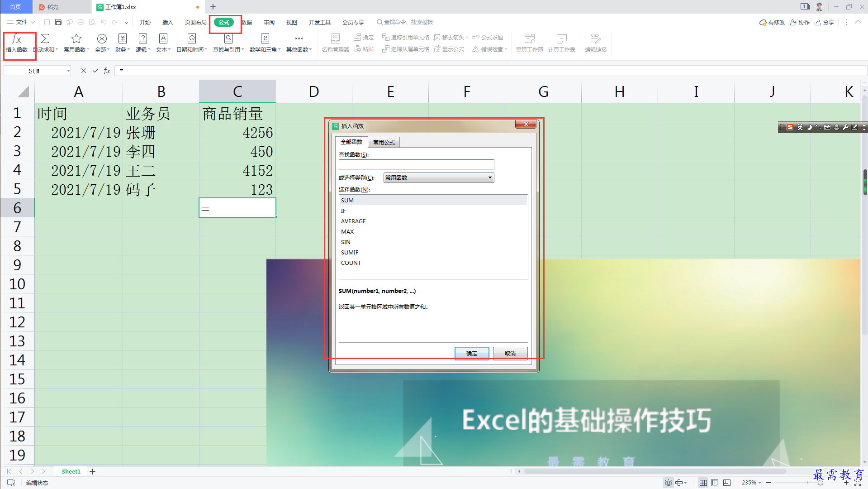Switch to the 视图 ribbon tab
Image resolution: width=868 pixels, height=489 pixels.
click(x=292, y=22)
